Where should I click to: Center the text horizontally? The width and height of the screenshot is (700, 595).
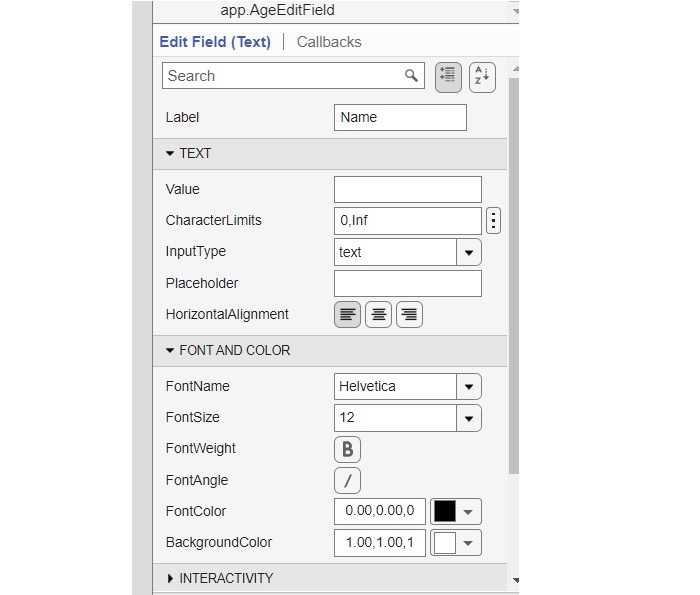pos(378,315)
